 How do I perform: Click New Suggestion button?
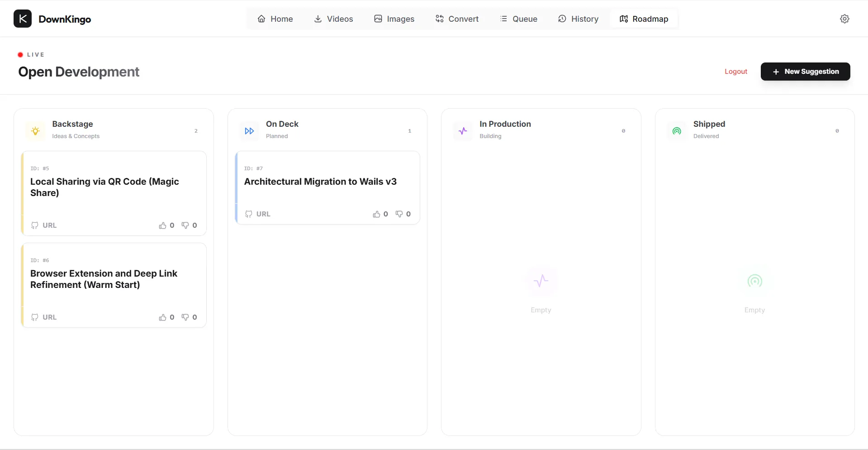click(806, 72)
